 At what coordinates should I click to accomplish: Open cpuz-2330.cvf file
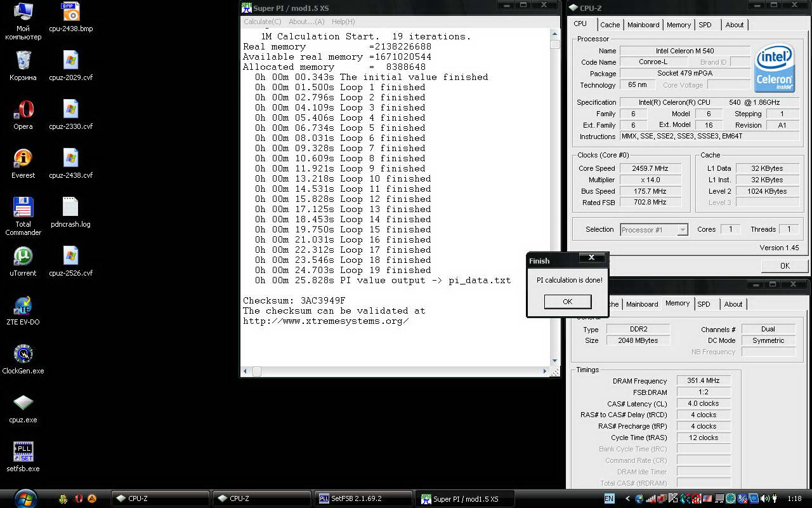[x=70, y=115]
